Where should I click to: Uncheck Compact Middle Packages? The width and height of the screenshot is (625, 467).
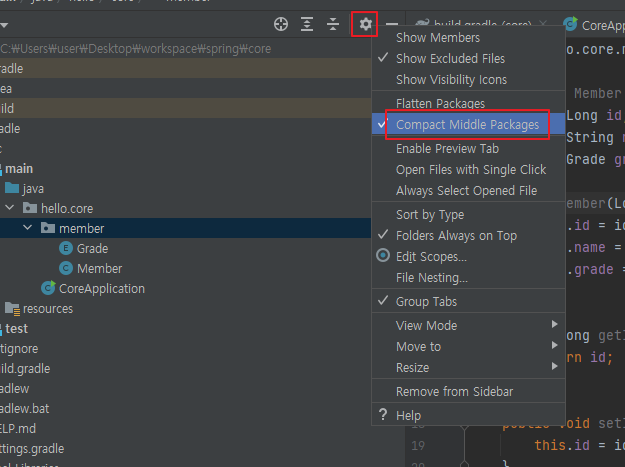click(468, 125)
